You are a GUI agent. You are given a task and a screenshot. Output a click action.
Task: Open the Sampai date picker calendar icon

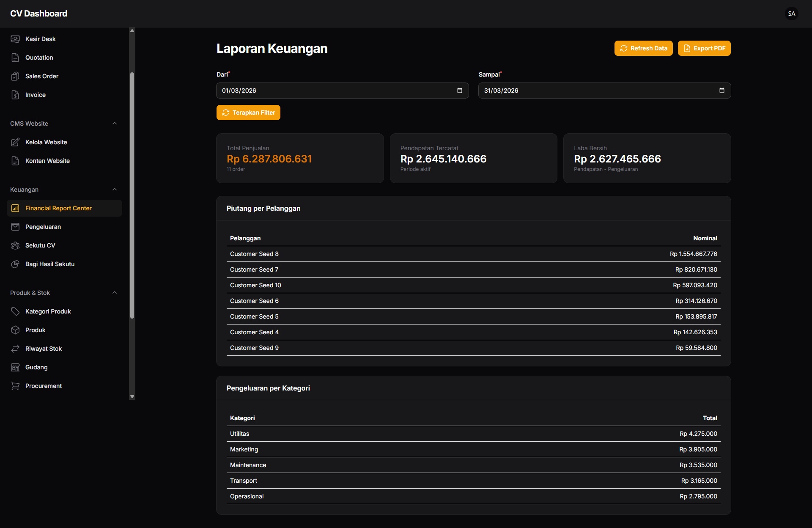pyautogui.click(x=722, y=91)
